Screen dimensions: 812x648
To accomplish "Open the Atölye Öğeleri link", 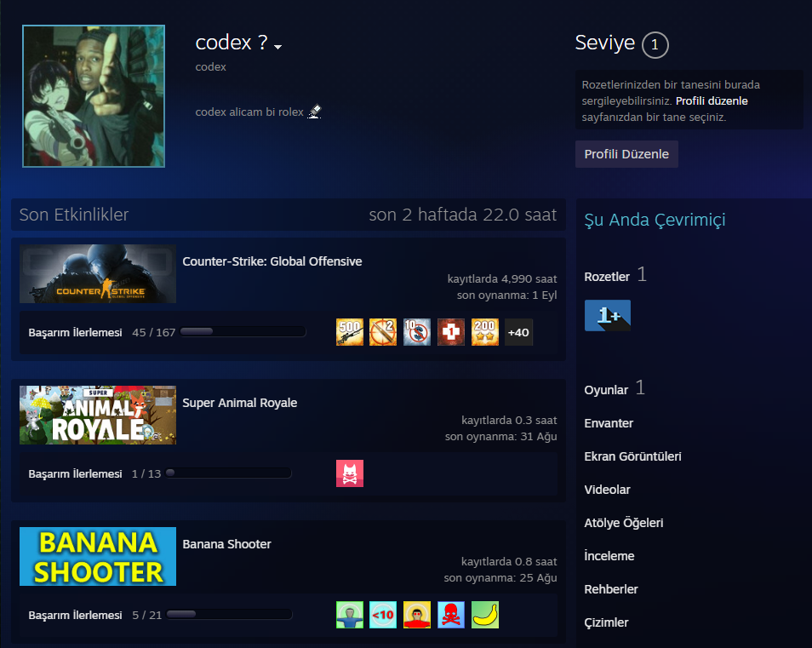I will pos(624,523).
